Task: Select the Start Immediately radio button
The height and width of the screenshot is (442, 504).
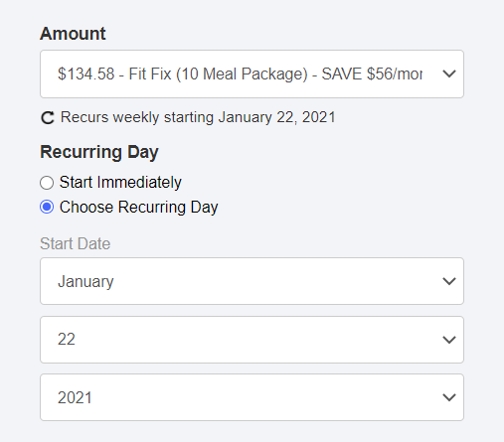Action: pos(47,183)
